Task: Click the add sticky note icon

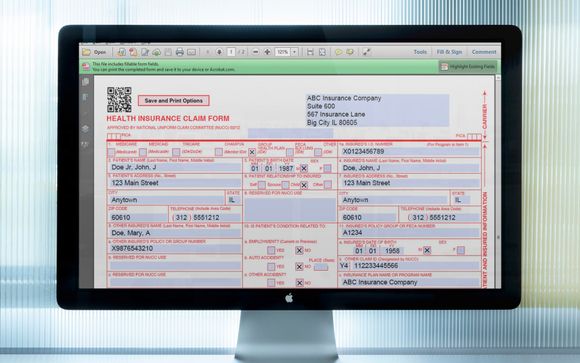Action: (338, 52)
